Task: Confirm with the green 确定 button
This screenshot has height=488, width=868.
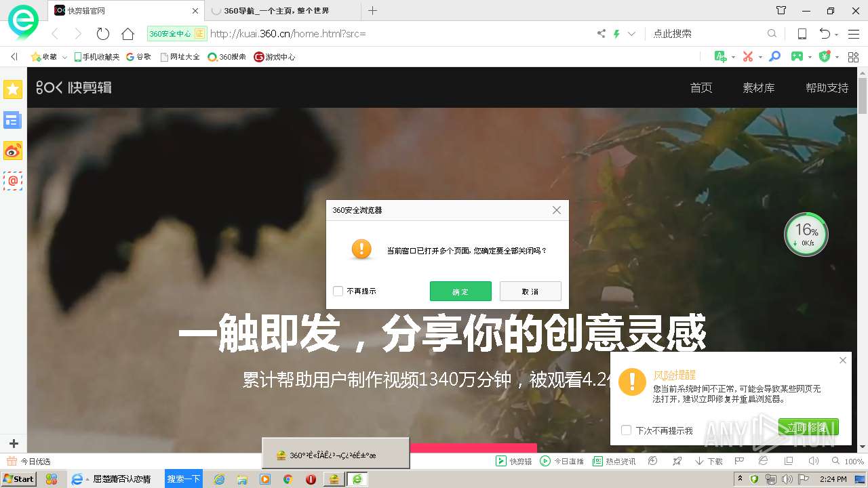Action: 460,291
